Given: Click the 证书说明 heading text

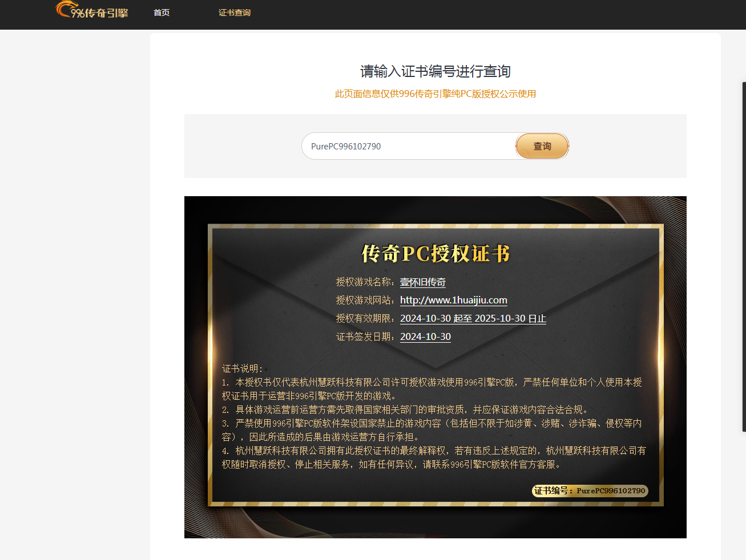Looking at the screenshot, I should (x=242, y=368).
